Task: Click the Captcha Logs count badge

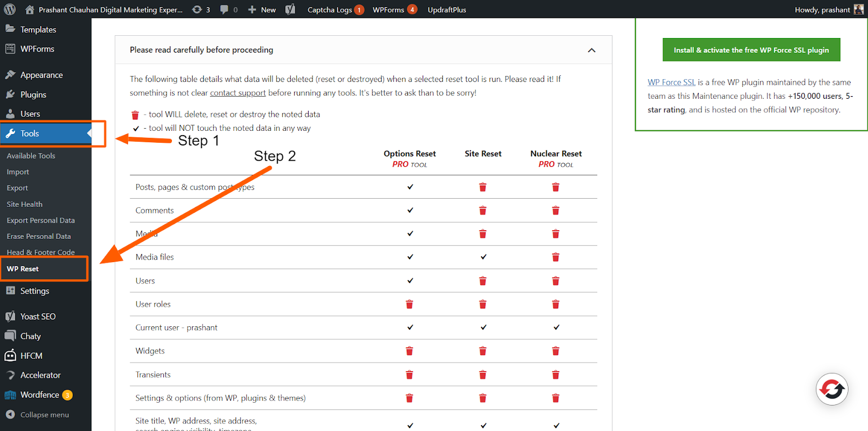Action: [x=359, y=10]
